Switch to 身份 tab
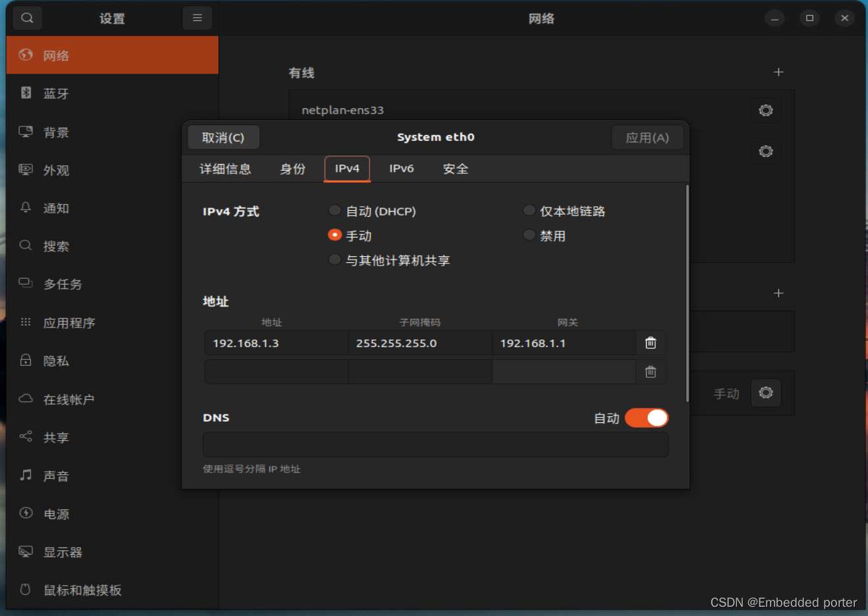Screen dimensions: 868x616 click(292, 169)
